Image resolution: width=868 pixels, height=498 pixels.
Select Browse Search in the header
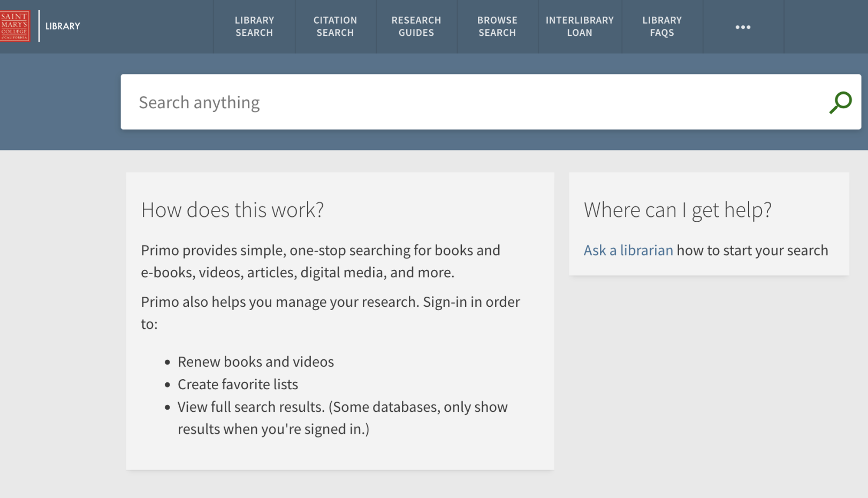click(x=497, y=26)
